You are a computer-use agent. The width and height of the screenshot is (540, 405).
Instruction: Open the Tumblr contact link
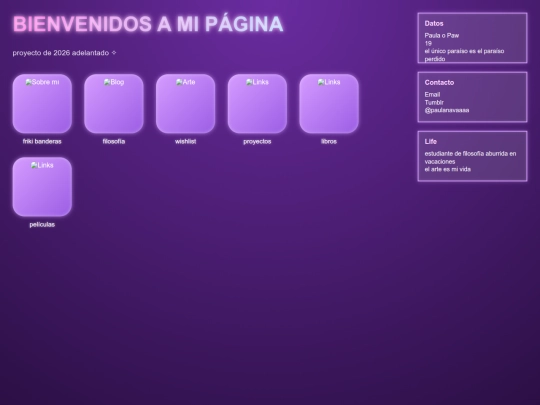click(x=434, y=102)
